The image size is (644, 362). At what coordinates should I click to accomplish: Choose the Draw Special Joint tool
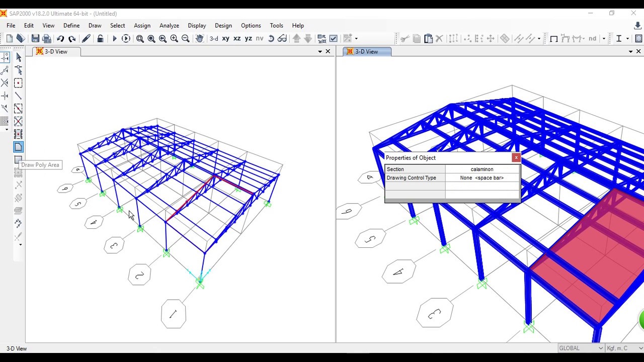[19, 83]
